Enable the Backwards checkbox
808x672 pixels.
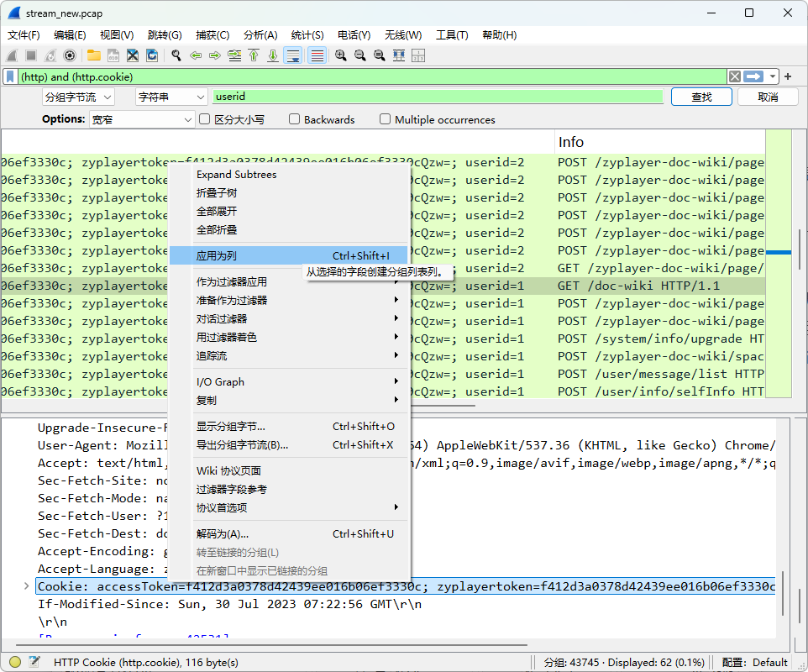pyautogui.click(x=294, y=119)
